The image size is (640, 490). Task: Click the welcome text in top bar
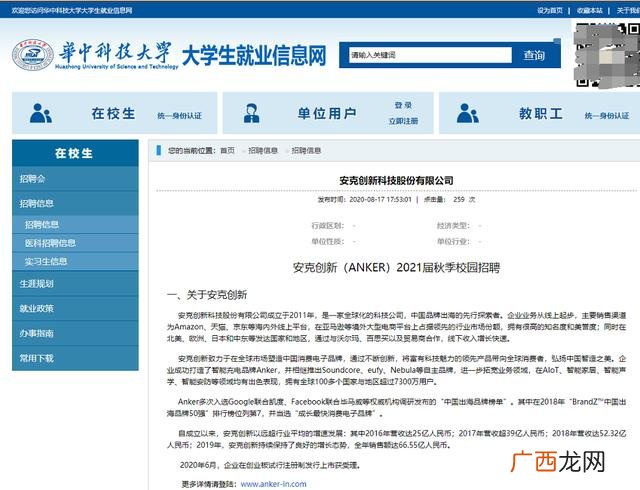(72, 11)
